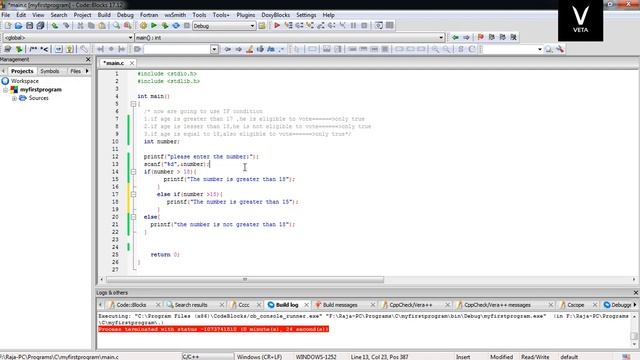Click WINDOWS-1252 encoding in status bar
Image resolution: width=640 pixels, height=360 pixels.
click(x=316, y=357)
